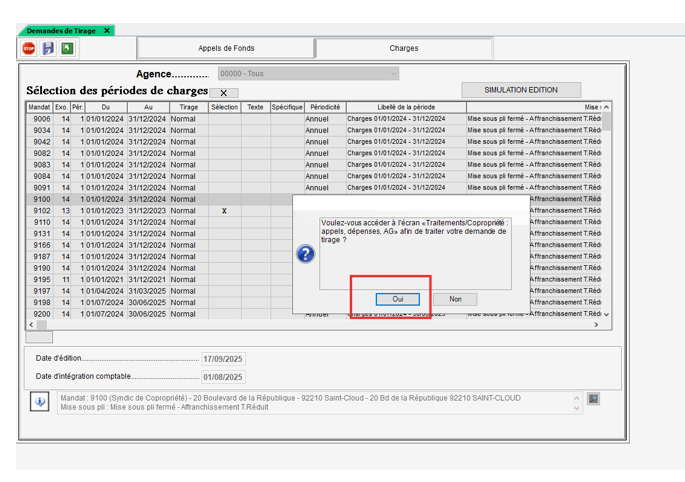This screenshot has width=685, height=482.
Task: Click the blue floppy disk save icon
Action: click(48, 48)
